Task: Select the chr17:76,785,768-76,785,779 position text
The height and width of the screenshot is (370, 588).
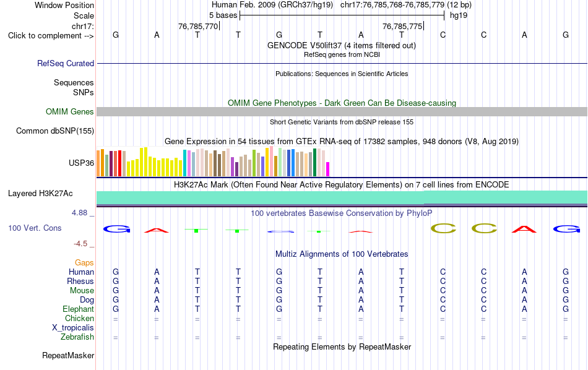Action: (392, 5)
